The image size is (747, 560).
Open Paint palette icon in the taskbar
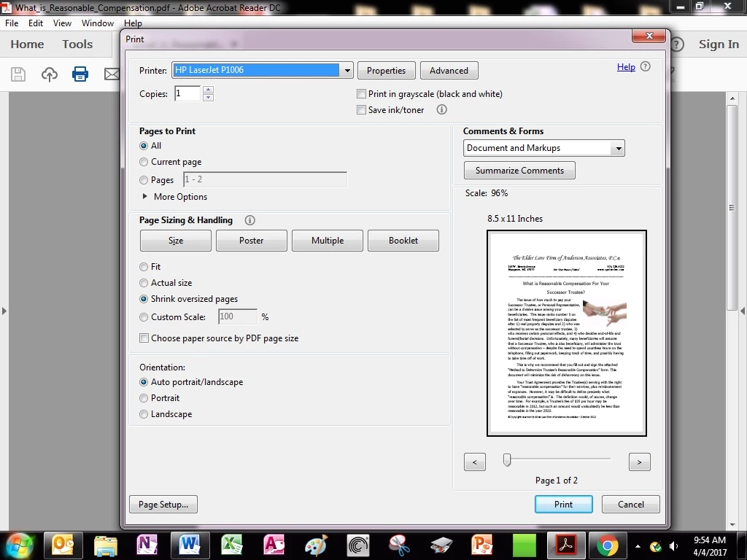(x=316, y=545)
